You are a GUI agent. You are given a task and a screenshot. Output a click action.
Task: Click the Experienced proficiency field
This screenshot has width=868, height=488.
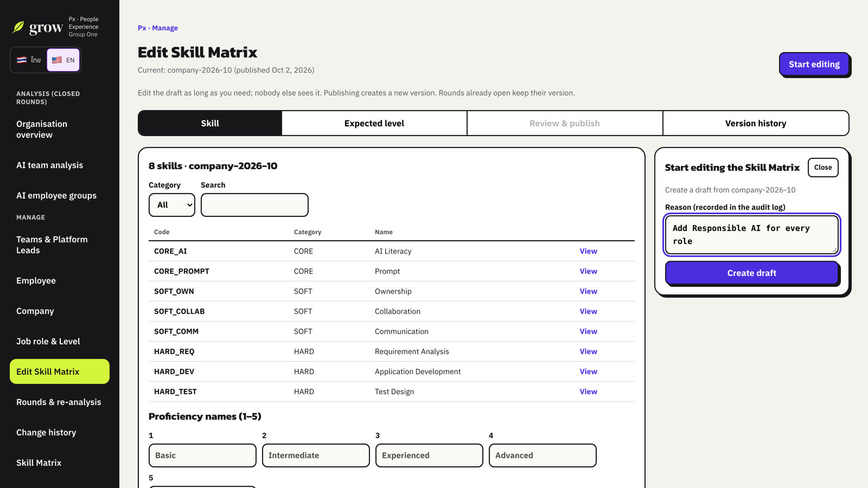(429, 455)
